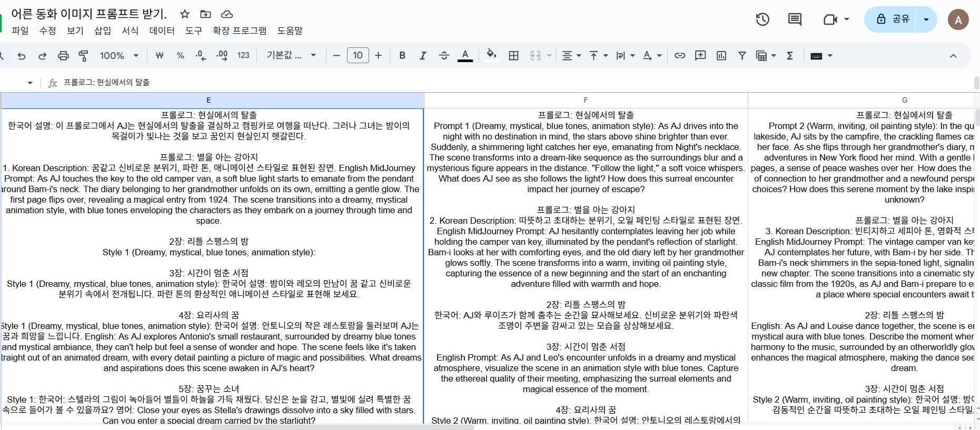Open horizontal align dropdown

571,56
